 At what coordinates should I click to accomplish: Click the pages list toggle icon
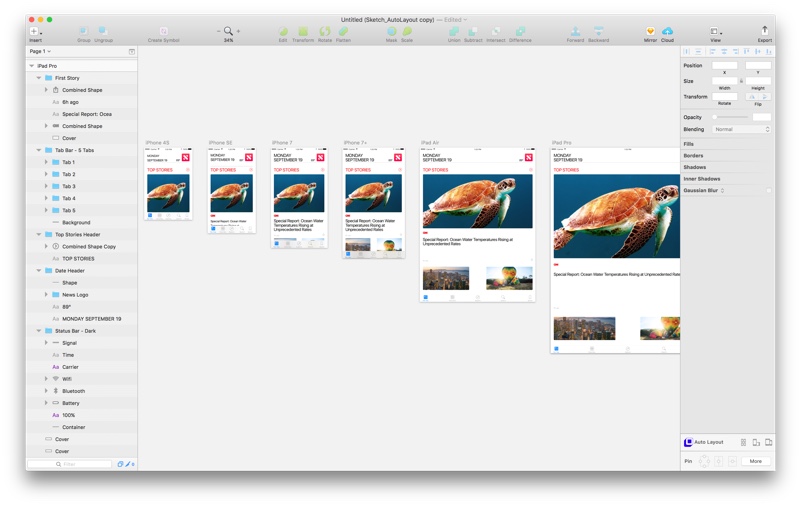coord(132,51)
